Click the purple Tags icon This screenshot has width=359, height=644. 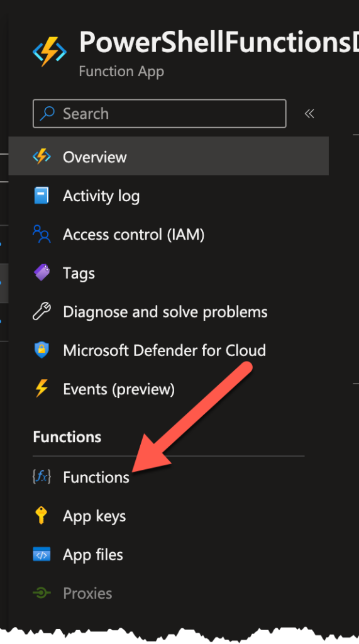(x=41, y=273)
